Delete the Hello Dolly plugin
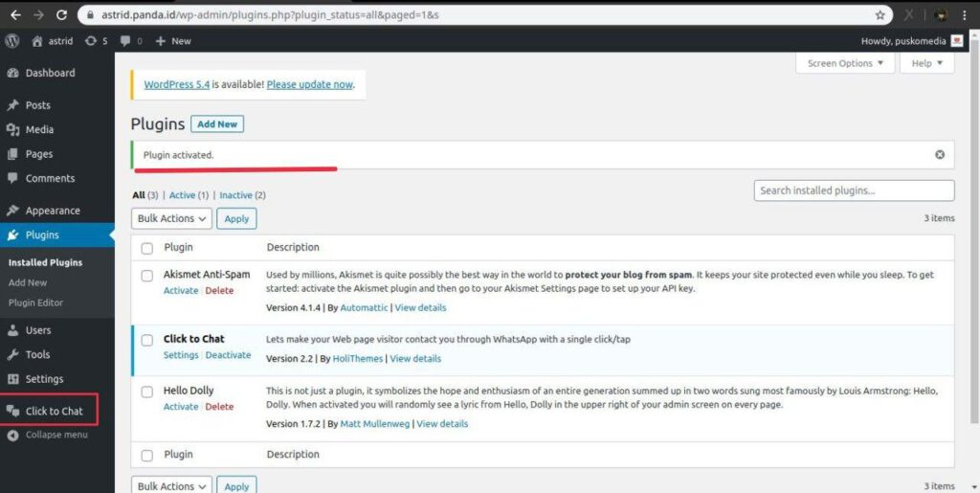Screen dimensions: 980x493 (x=219, y=407)
